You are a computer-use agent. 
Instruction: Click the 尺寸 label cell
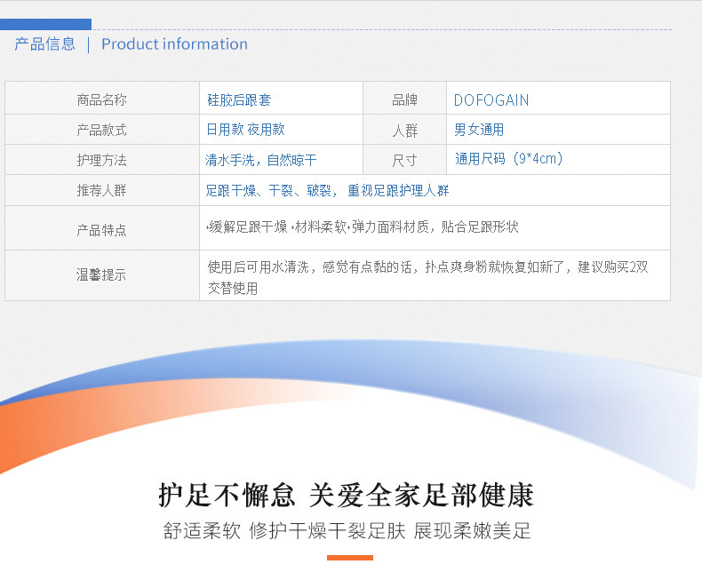point(404,160)
